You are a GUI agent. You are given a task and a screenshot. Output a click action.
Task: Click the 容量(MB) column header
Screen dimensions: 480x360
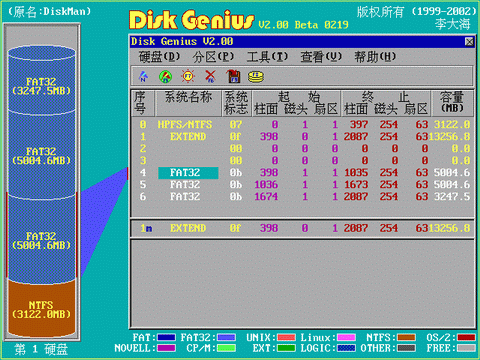(452, 102)
